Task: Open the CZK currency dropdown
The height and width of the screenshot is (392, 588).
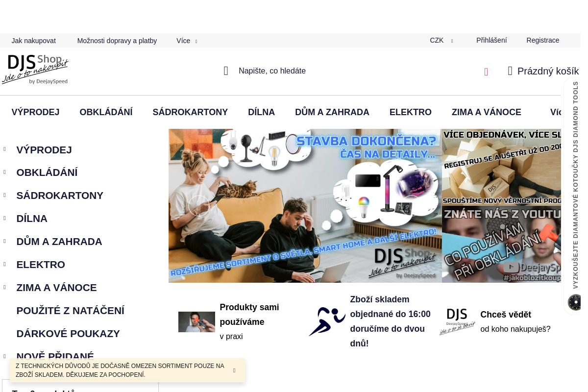Action: pos(441,41)
